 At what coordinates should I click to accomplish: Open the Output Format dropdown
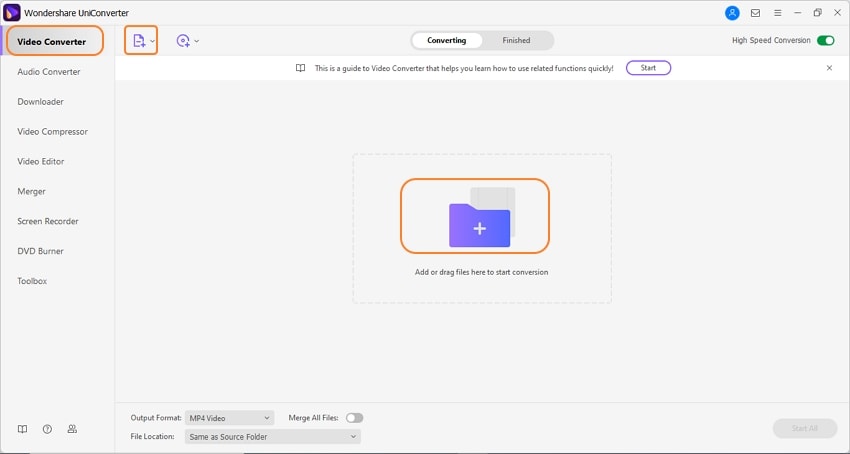click(x=229, y=418)
